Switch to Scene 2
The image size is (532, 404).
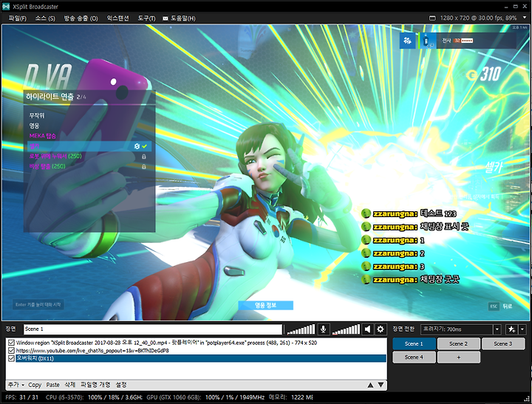tap(458, 343)
